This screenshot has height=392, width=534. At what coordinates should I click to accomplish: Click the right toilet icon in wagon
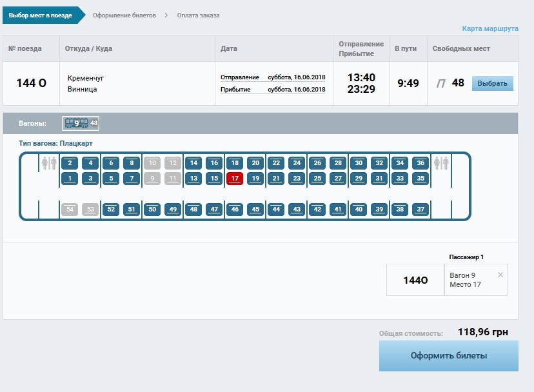(x=442, y=163)
